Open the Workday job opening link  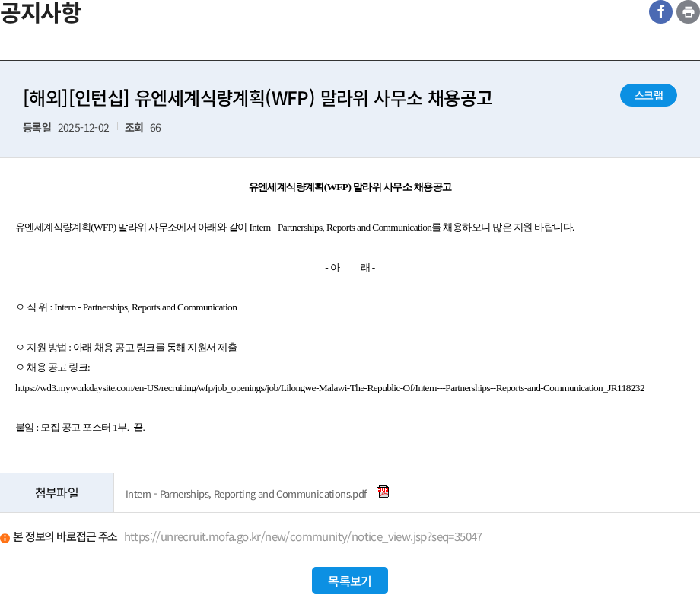330,388
